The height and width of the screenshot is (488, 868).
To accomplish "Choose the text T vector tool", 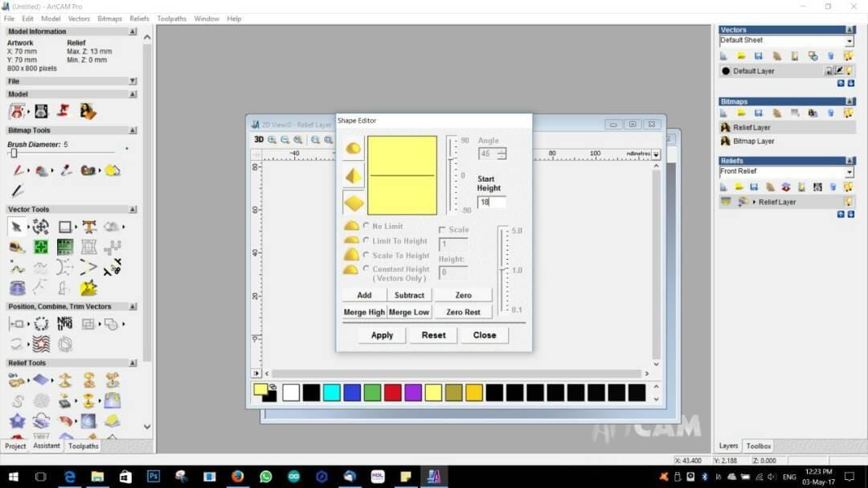I will (89, 227).
